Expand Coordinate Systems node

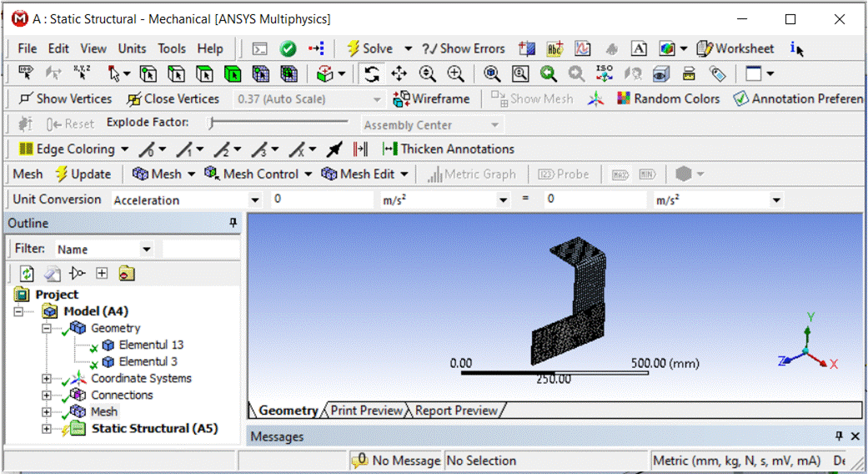point(47,379)
